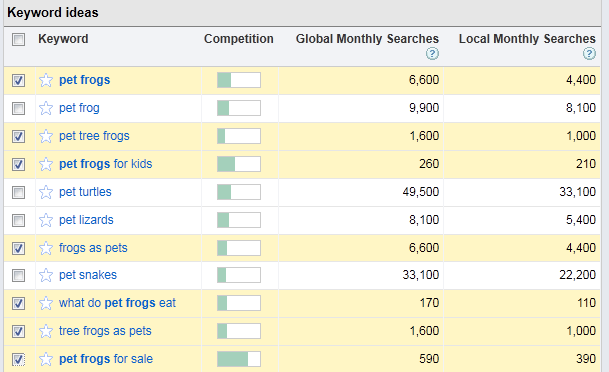Image resolution: width=609 pixels, height=372 pixels.
Task: Open the 'what do pet frogs eat' link
Action: point(117,303)
